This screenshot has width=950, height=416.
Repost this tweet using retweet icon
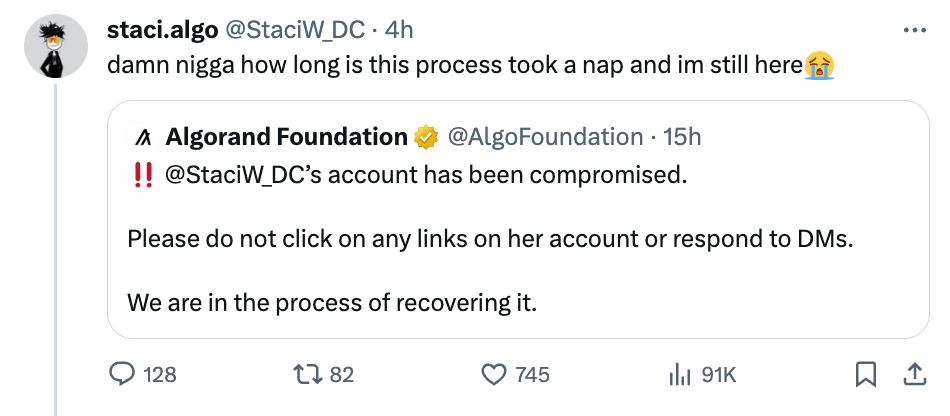point(307,374)
